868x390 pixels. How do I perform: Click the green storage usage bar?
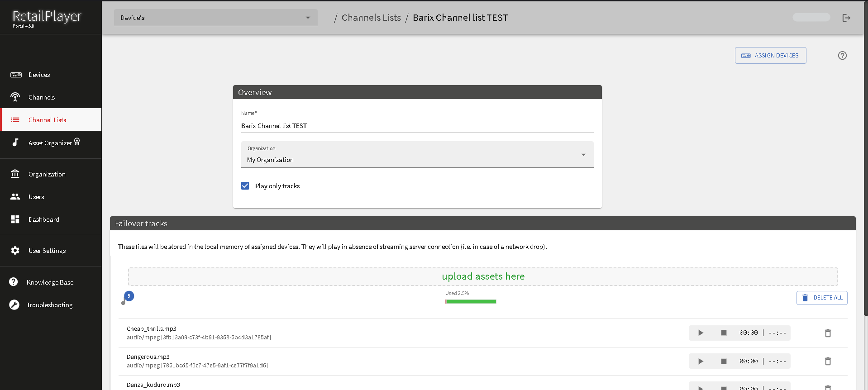pyautogui.click(x=471, y=301)
